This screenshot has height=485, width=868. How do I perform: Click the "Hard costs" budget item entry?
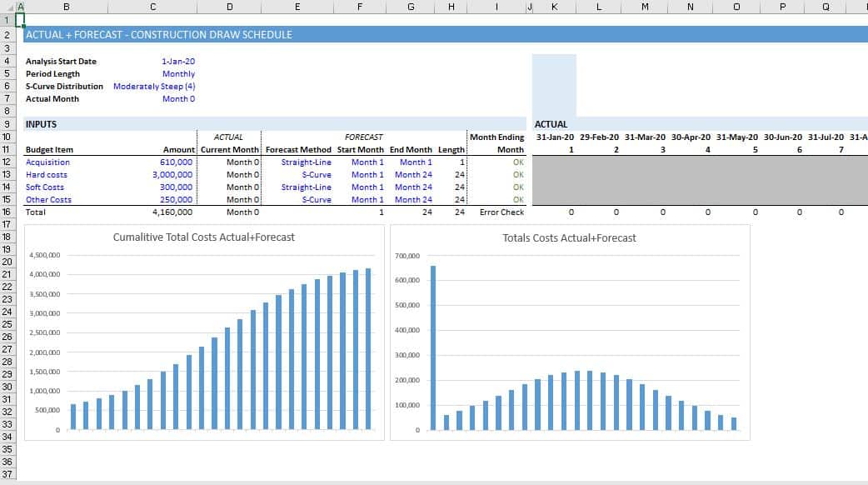coord(47,174)
